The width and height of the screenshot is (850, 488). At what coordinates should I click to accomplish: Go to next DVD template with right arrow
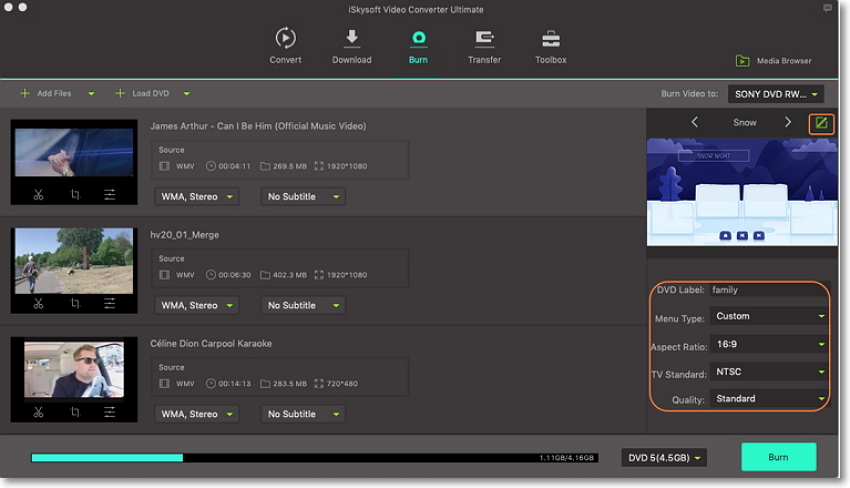[x=788, y=122]
